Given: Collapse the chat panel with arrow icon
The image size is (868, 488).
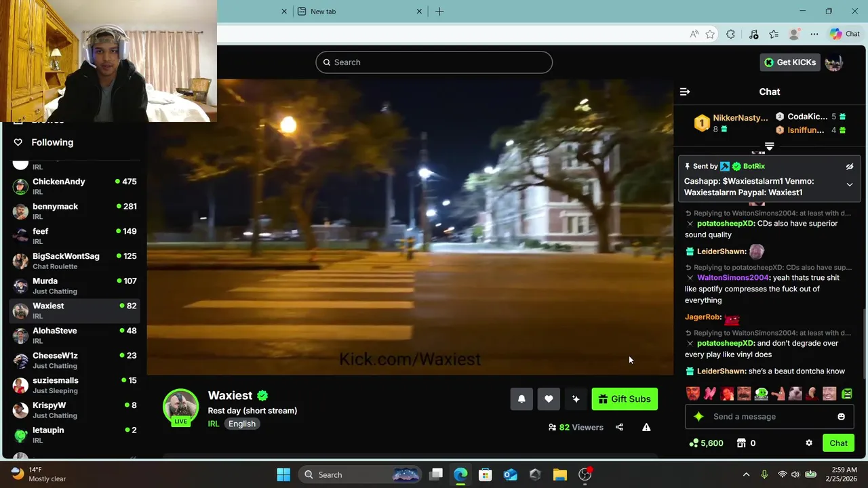Looking at the screenshot, I should (x=685, y=91).
